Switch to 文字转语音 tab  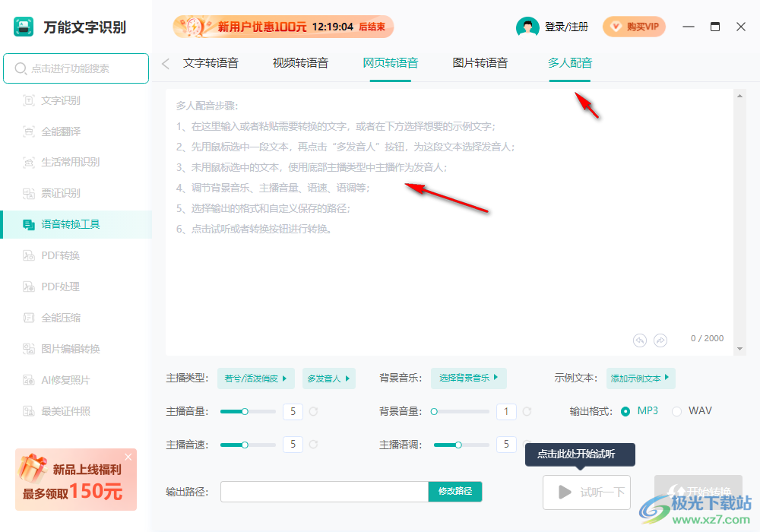tap(211, 63)
